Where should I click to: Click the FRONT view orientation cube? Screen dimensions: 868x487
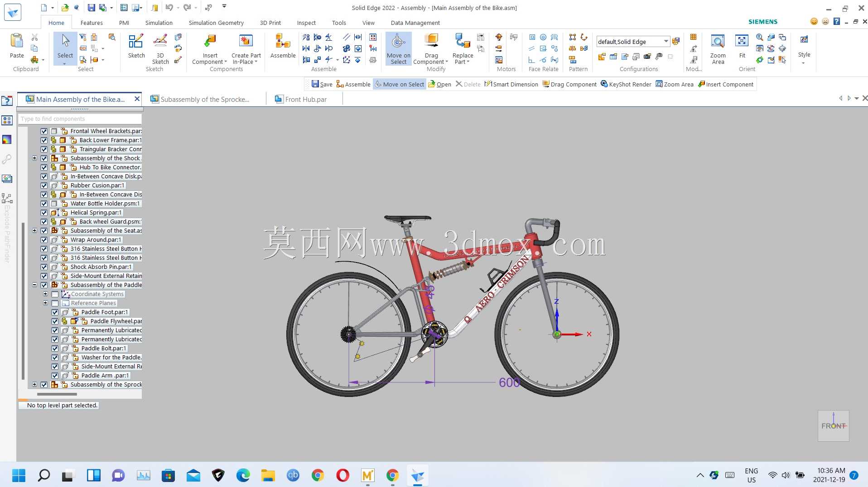[x=833, y=426]
